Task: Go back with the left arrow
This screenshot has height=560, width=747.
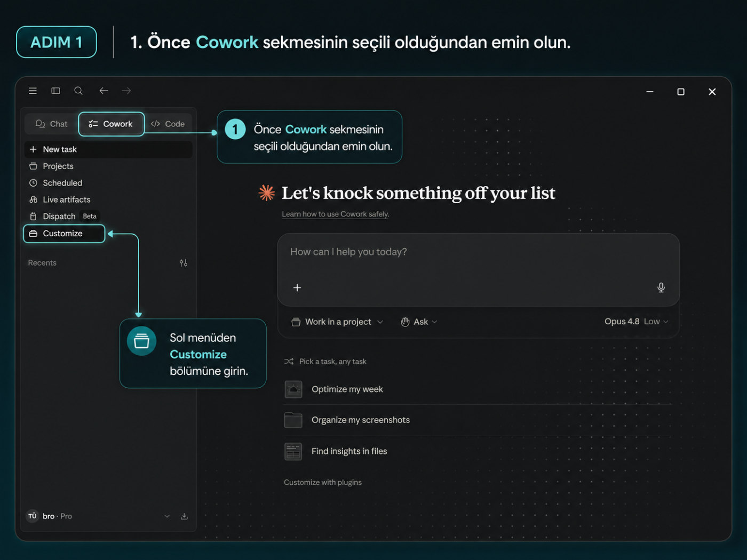Action: 104,91
